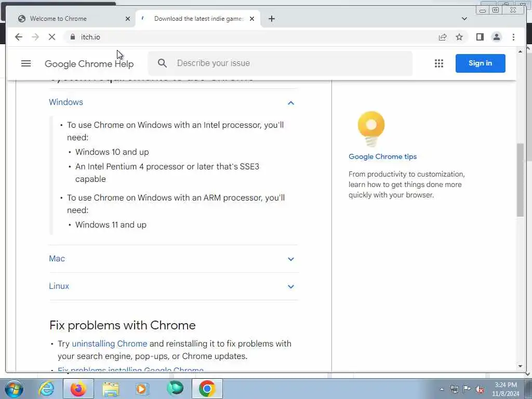View site info lock icon
532x399 pixels.
(x=72, y=37)
